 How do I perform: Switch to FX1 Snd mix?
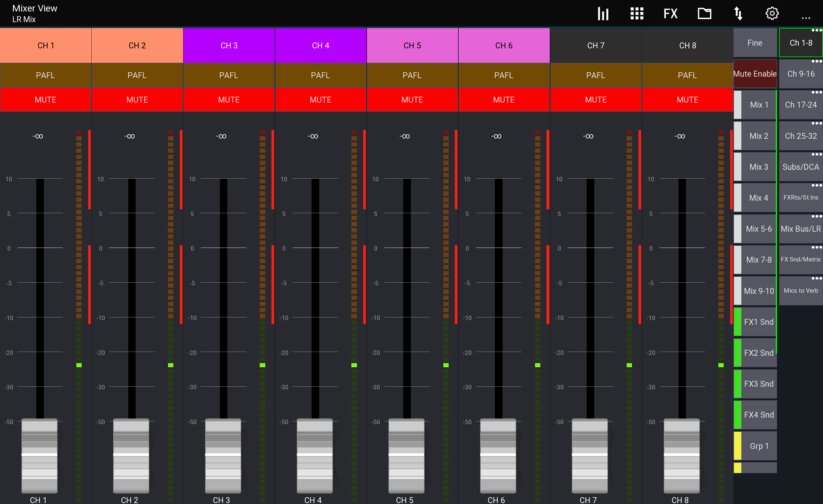(755, 322)
